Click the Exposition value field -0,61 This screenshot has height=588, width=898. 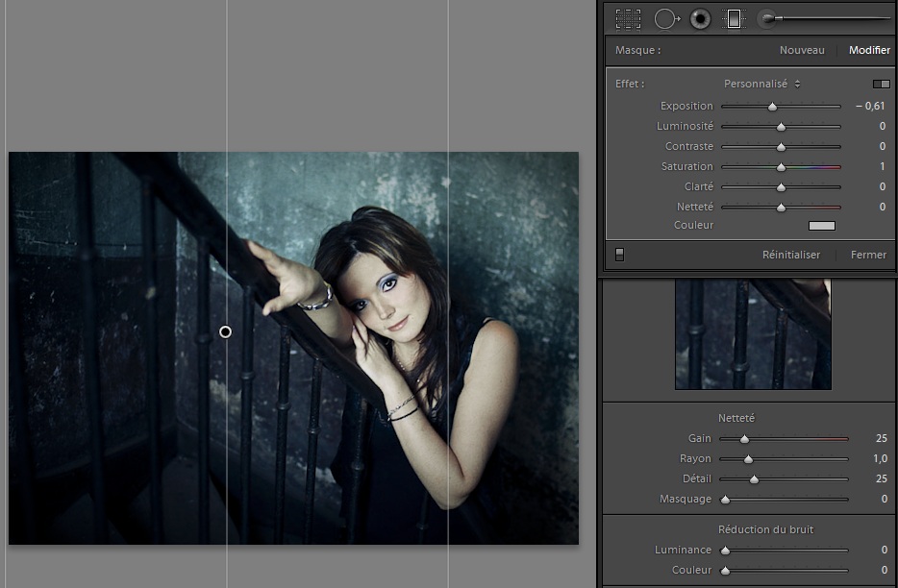870,107
